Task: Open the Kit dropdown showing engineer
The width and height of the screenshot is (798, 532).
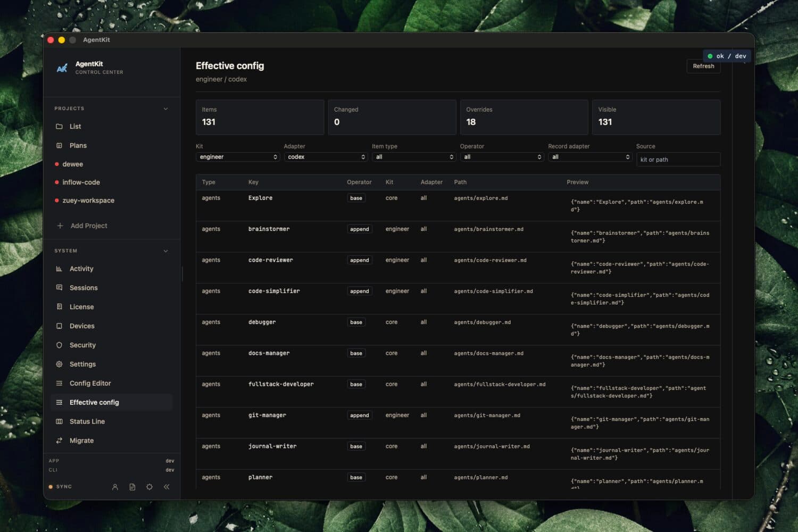Action: [238, 157]
